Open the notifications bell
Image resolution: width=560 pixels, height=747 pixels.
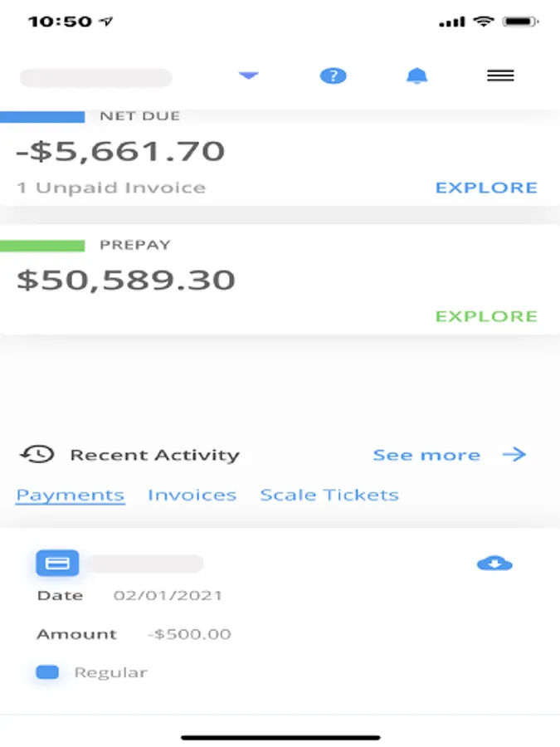coord(416,76)
